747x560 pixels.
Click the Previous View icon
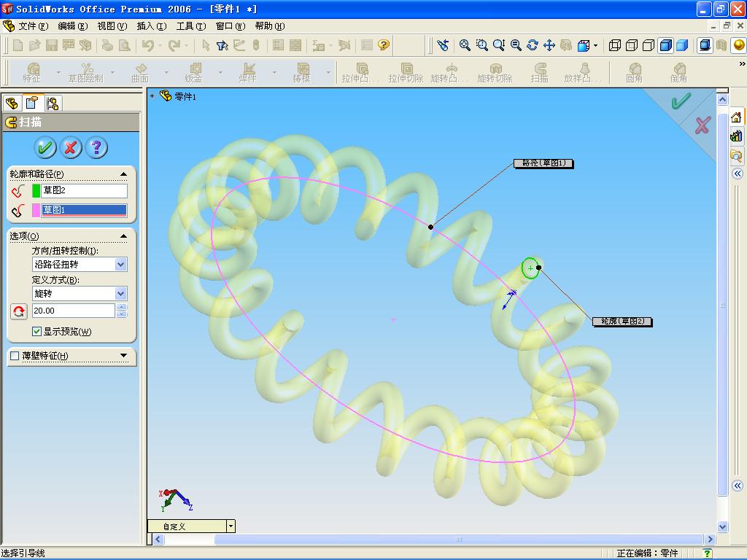click(x=443, y=45)
